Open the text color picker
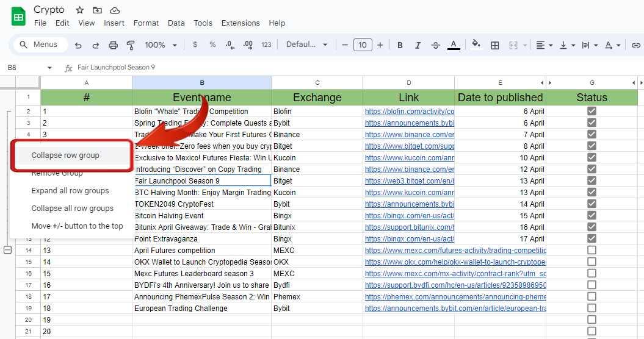The width and height of the screenshot is (644, 339). click(454, 45)
